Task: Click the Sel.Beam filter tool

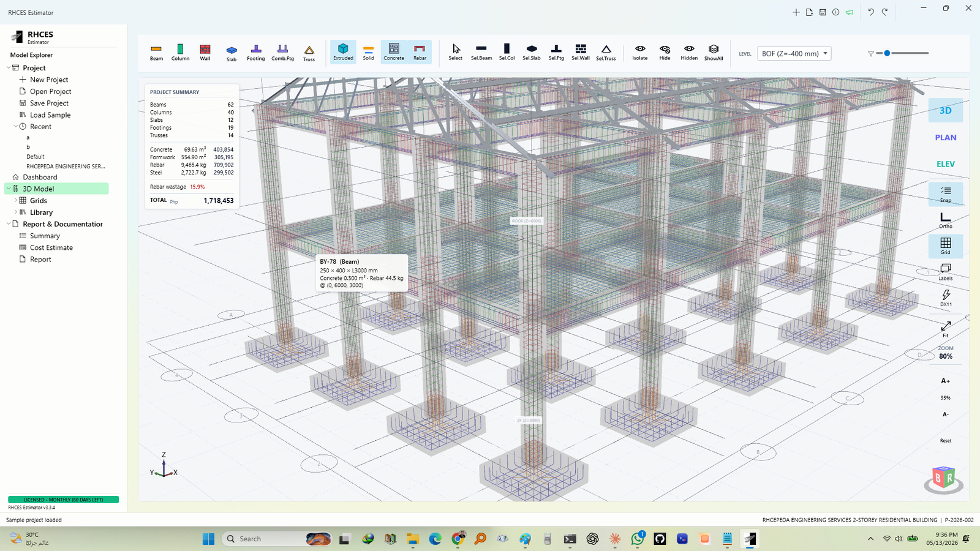Action: tap(481, 53)
